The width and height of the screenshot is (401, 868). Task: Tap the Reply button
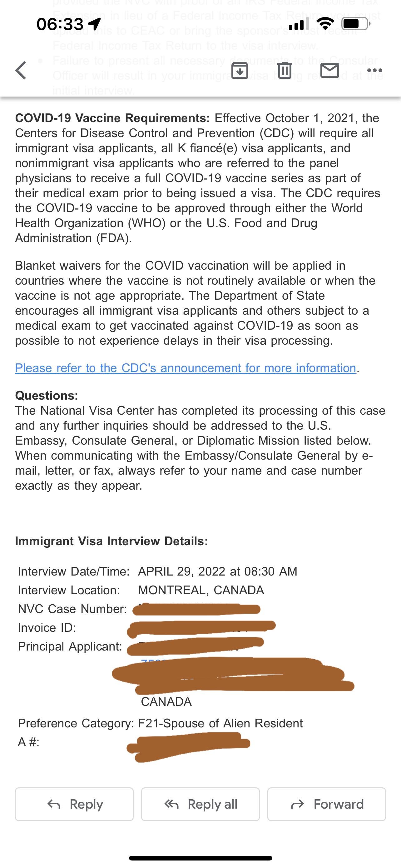[x=74, y=804]
